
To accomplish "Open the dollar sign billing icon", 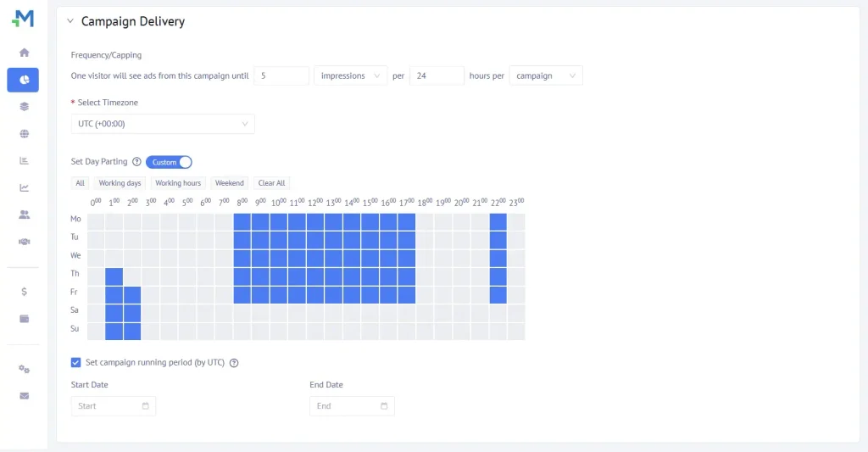I will [24, 292].
